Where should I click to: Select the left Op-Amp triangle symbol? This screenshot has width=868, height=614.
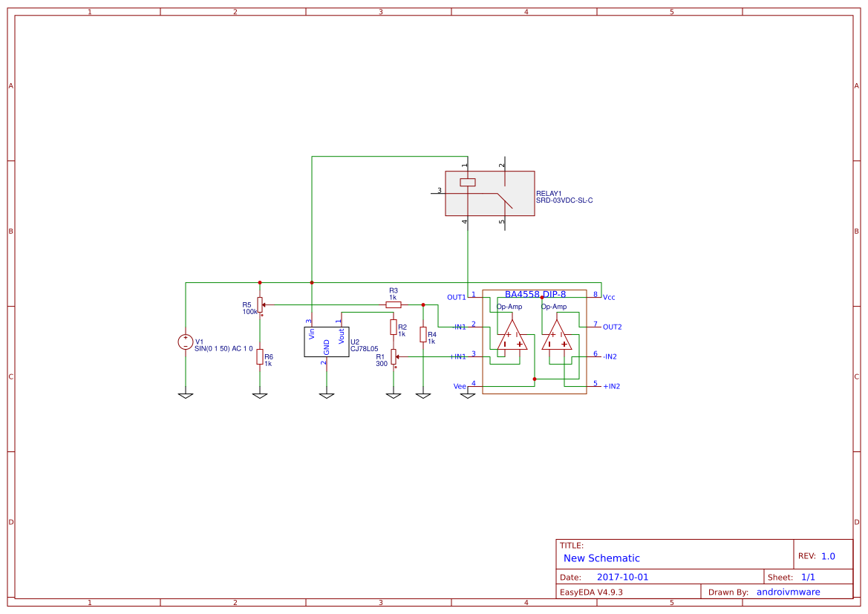(512, 335)
